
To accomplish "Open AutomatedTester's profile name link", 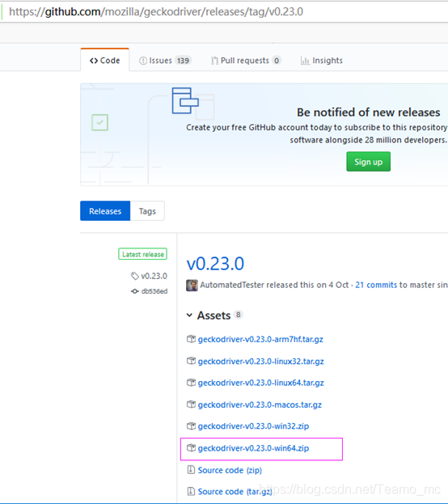I will pos(232,285).
